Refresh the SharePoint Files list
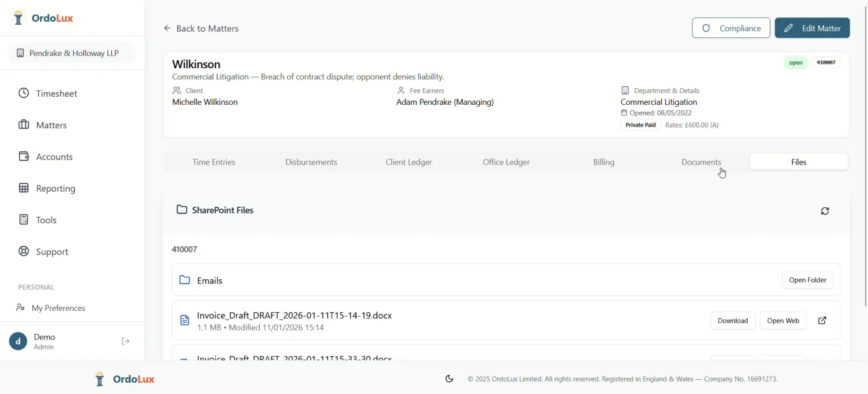 coord(825,211)
